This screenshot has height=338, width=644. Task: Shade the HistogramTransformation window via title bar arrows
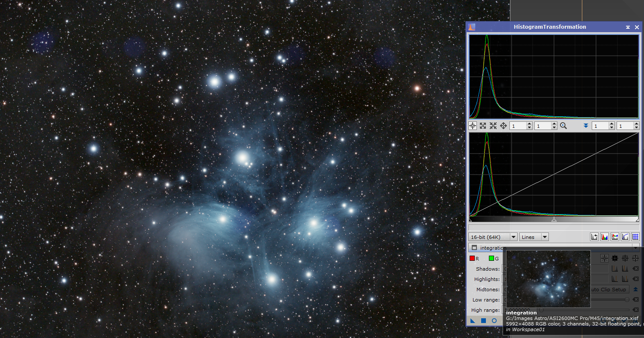point(628,27)
